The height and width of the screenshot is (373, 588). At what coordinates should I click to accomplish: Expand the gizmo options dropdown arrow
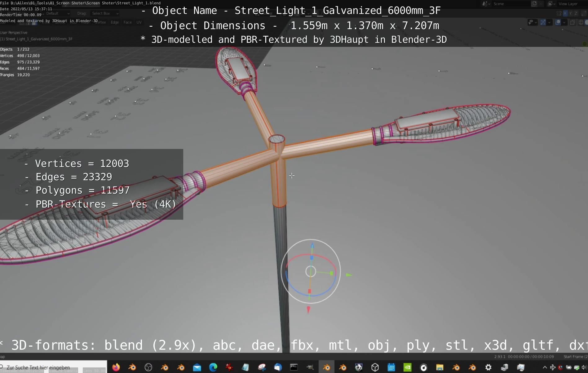tap(549, 22)
